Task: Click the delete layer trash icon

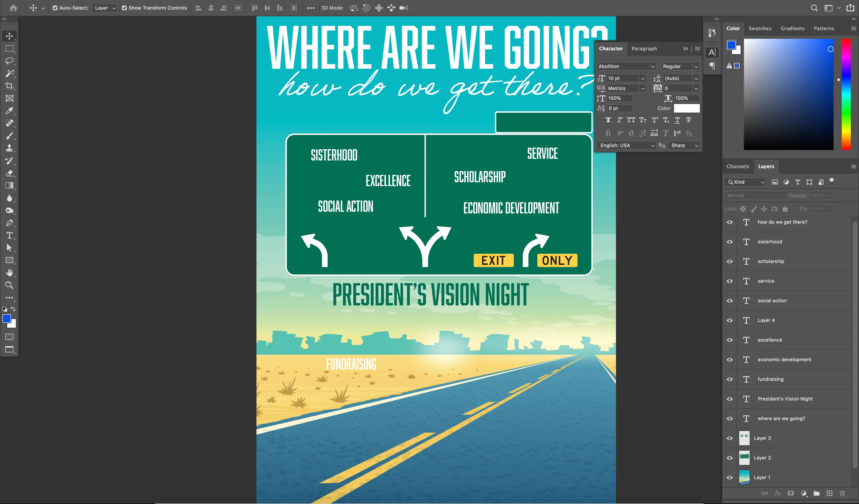Action: (842, 493)
